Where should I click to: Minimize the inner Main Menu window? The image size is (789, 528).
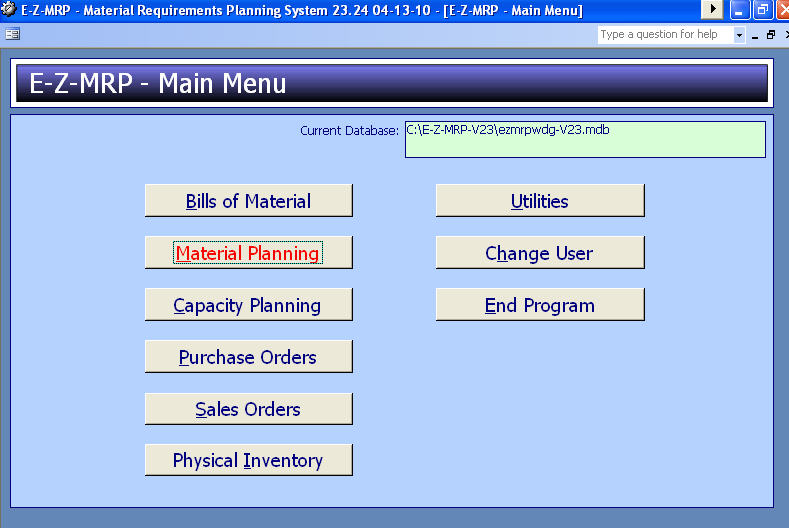tap(755, 35)
